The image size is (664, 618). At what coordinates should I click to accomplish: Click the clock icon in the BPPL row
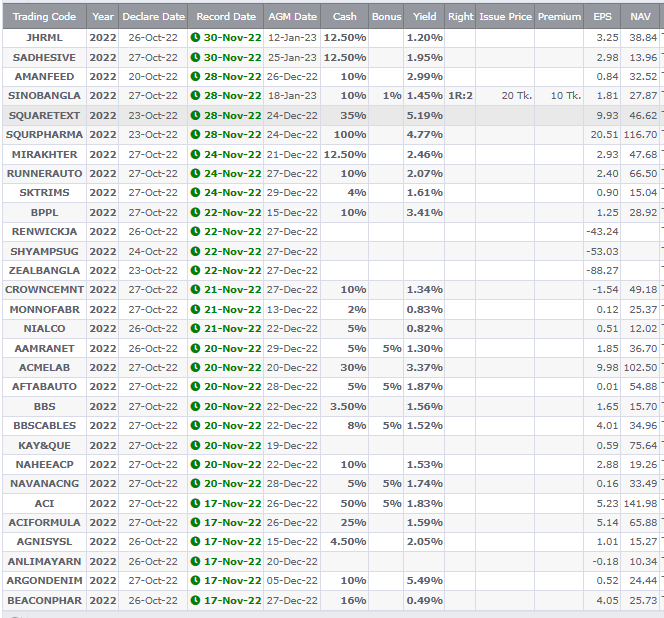coord(195,212)
